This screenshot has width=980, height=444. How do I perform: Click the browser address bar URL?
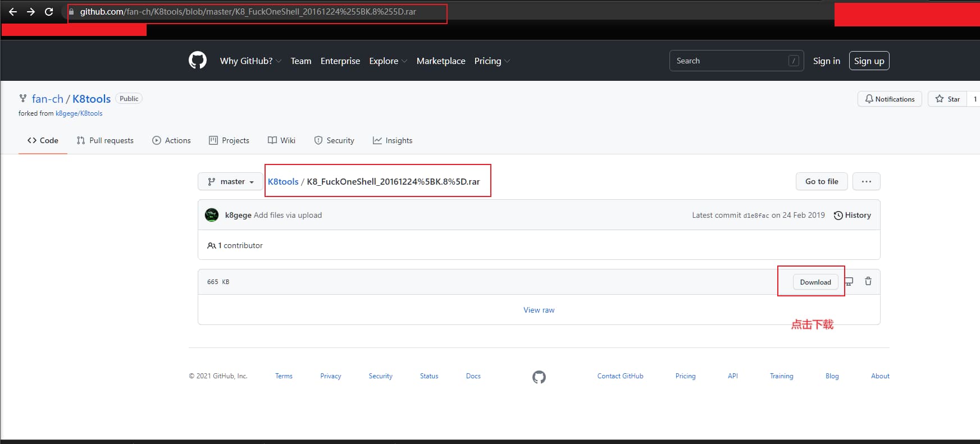[248, 12]
